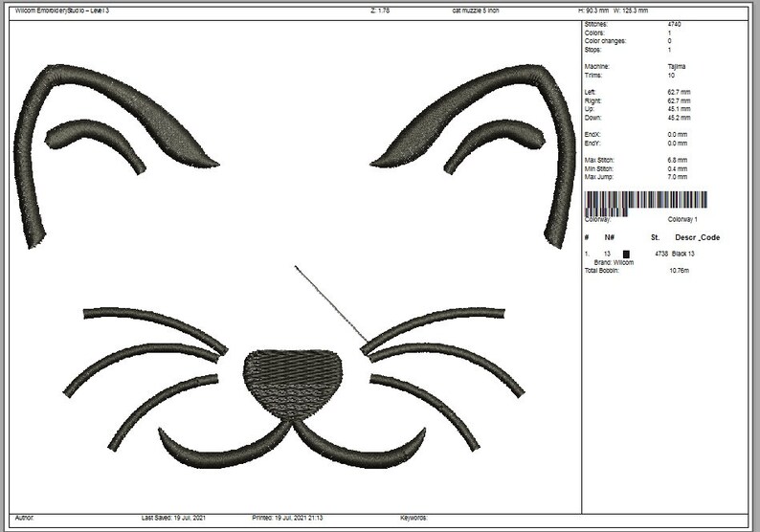Click the 'Machine:' label
The image size is (760, 532).
tap(596, 66)
